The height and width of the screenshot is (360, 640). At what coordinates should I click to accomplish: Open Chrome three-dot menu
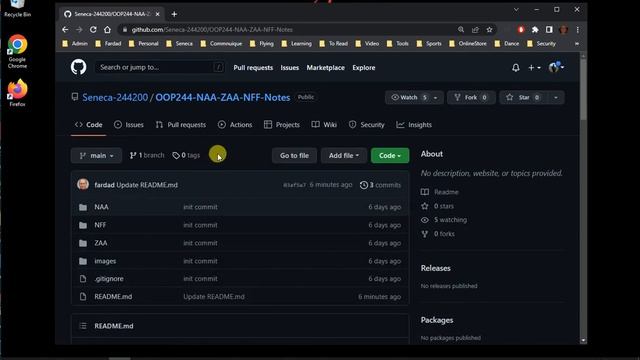(578, 30)
